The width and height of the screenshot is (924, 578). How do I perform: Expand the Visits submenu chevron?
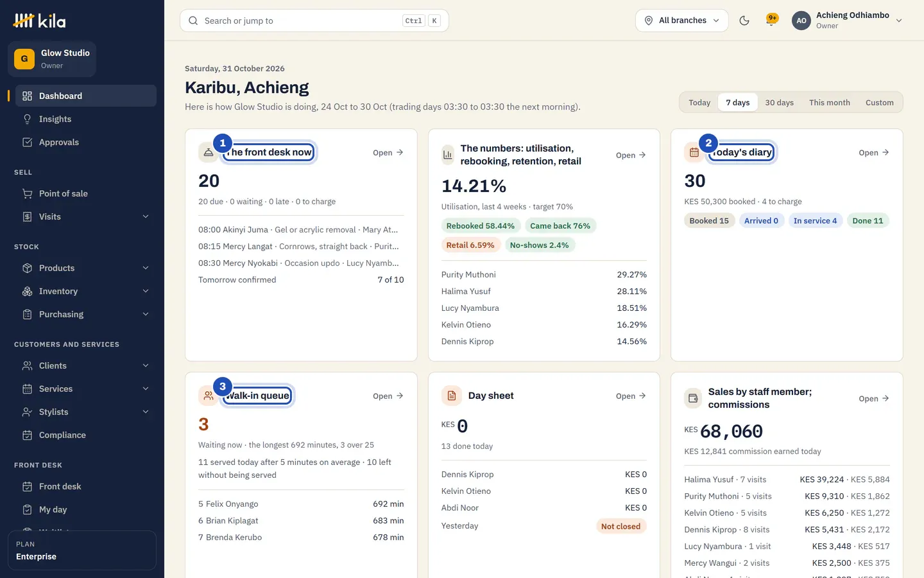[146, 216]
